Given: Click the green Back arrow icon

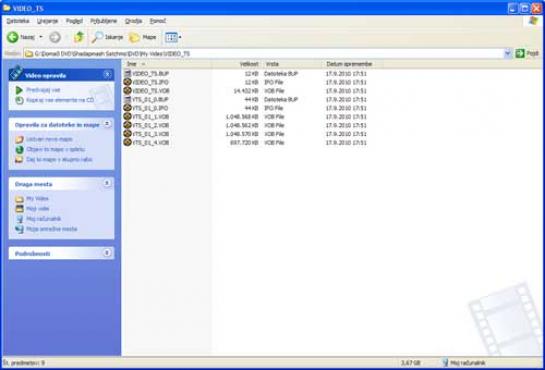Looking at the screenshot, I should [13, 37].
